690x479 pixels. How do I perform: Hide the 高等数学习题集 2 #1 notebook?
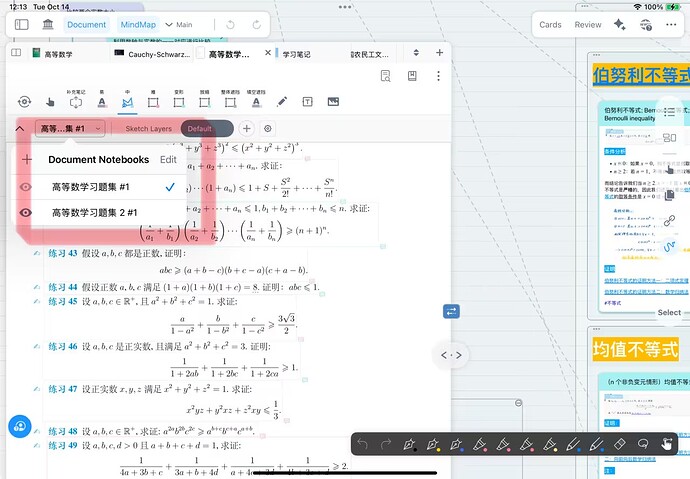point(26,211)
